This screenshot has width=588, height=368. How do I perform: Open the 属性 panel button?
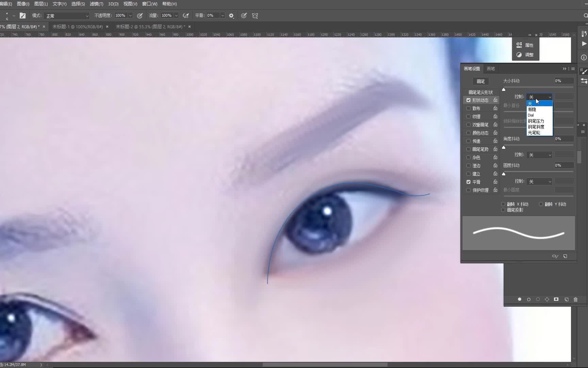coord(526,45)
